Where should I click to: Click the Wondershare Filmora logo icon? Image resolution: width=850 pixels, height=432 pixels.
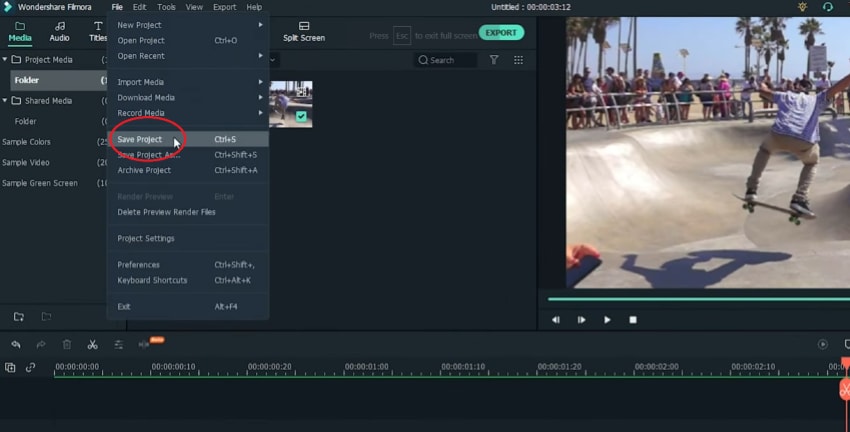[8, 7]
